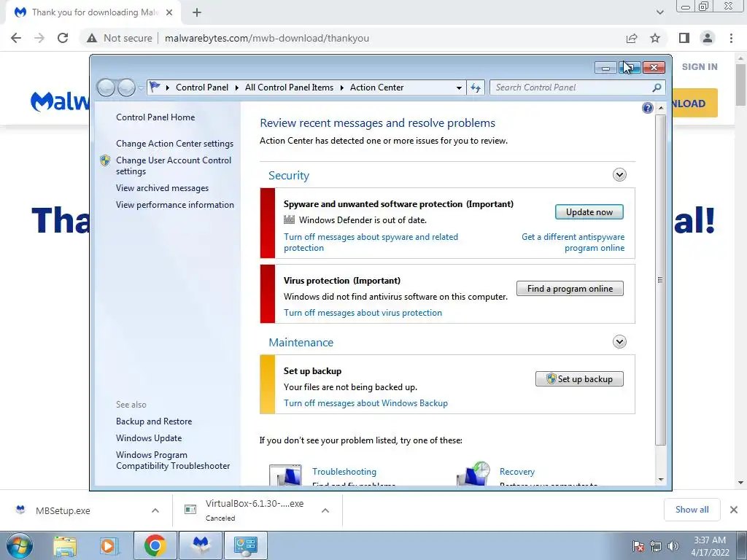Screen dimensions: 747x560
Task: View archived messages
Action: (162, 188)
